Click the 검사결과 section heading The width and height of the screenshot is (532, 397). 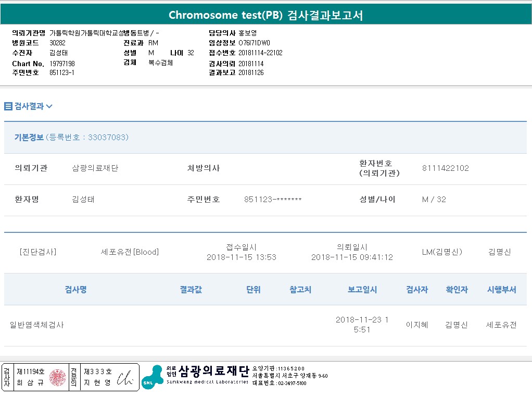tap(29, 106)
